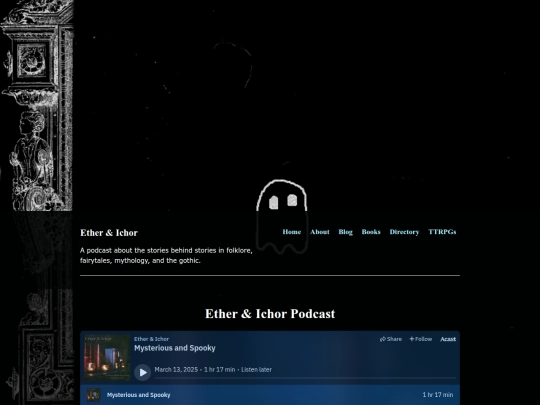The width and height of the screenshot is (540, 405).
Task: Click the episode progress bar
Action: click(x=305, y=378)
